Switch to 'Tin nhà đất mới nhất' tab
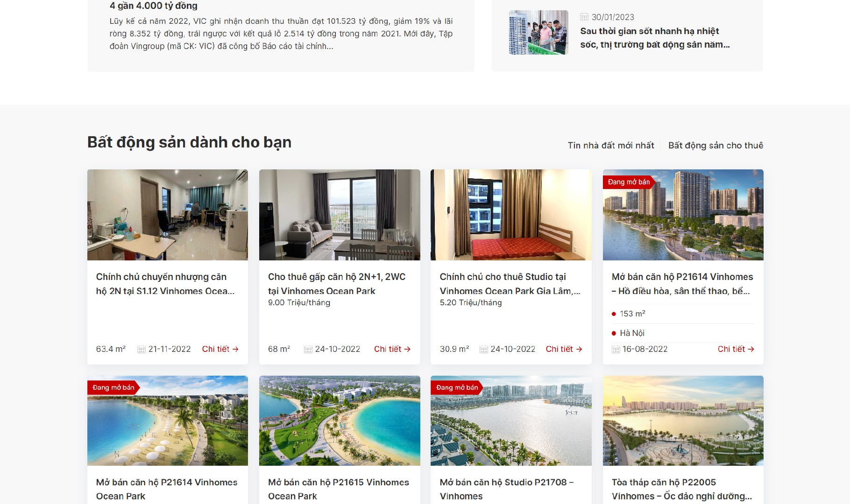 (x=611, y=145)
